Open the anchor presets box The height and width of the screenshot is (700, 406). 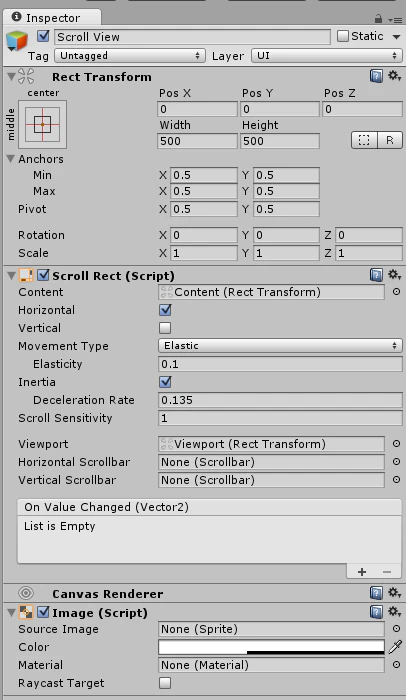[x=42, y=125]
